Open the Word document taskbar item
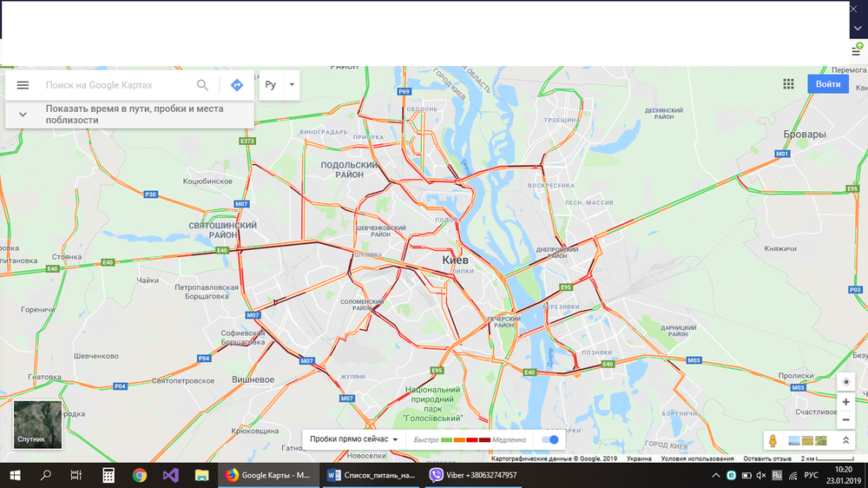The image size is (868, 488). tap(371, 475)
